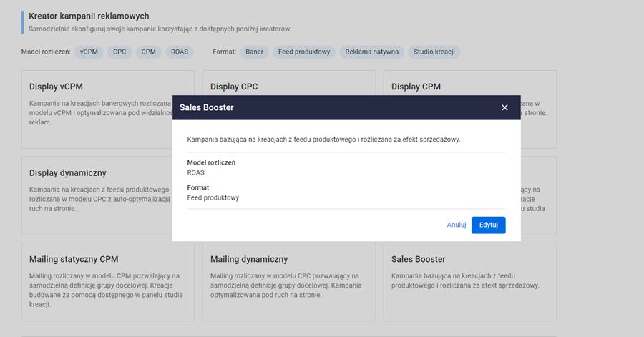
Task: Click the dialog description about efekt sprzedażowy
Action: [323, 140]
